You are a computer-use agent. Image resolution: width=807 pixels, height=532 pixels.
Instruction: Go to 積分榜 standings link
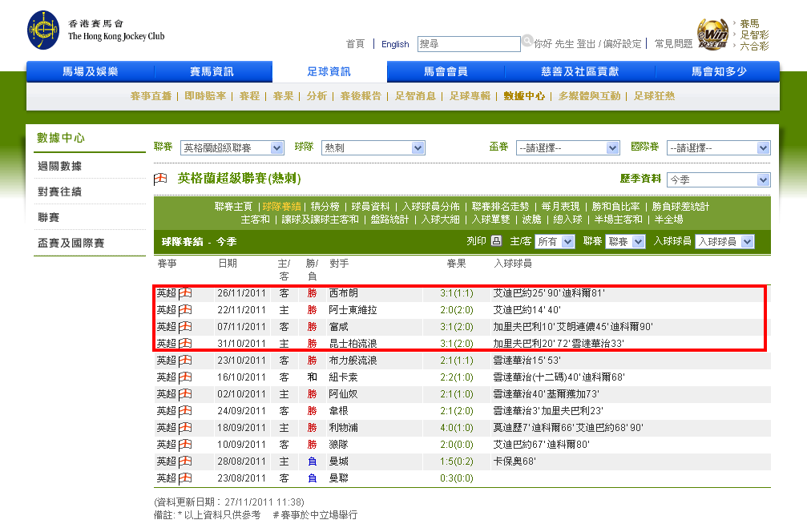[x=325, y=207]
